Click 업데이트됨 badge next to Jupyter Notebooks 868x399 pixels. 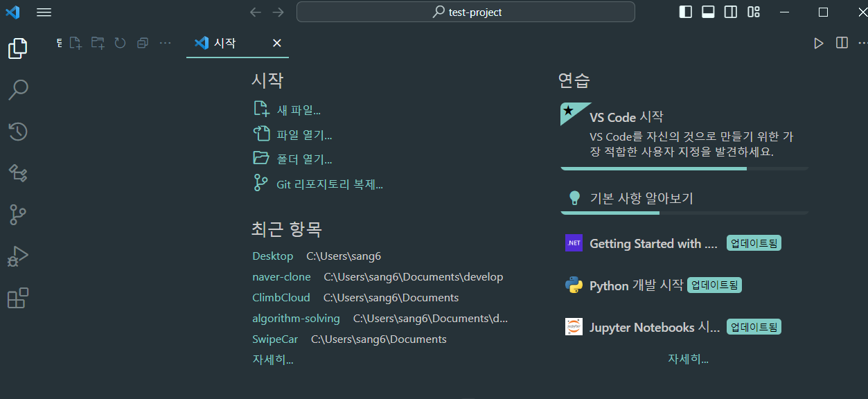coord(754,327)
